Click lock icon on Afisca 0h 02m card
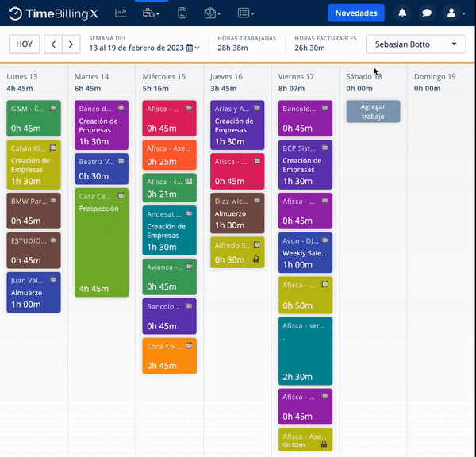The height and width of the screenshot is (457, 476). (324, 445)
